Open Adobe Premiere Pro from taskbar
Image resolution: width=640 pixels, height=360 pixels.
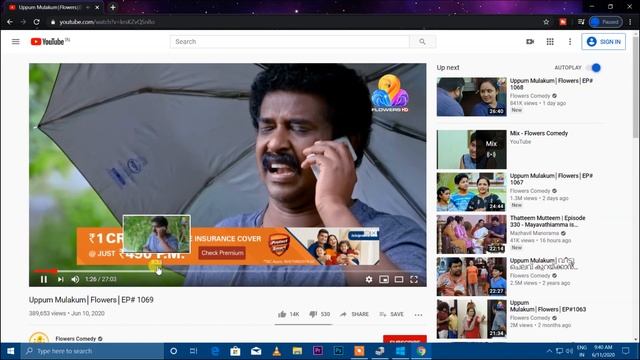coord(318,351)
